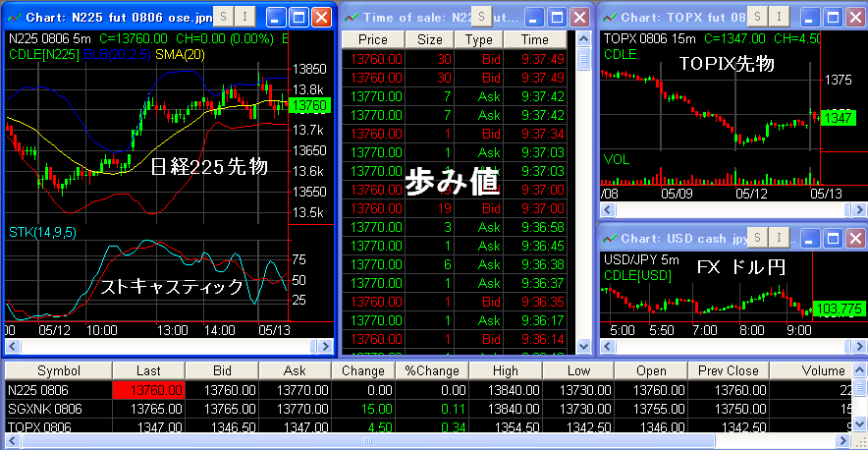The height and width of the screenshot is (450, 868).
Task: Sort by the Size column in Time of sale
Action: [430, 40]
